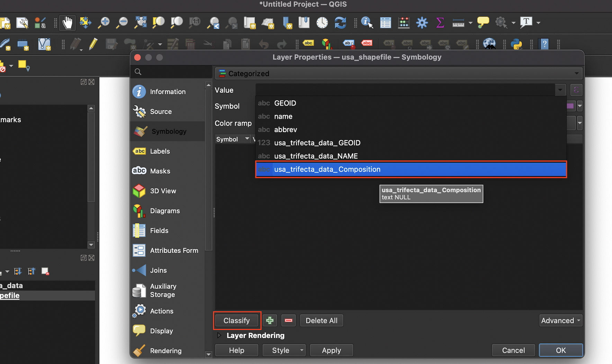Viewport: 612px width, 364px height.
Task: Select the Pan Map tool
Action: 67,22
